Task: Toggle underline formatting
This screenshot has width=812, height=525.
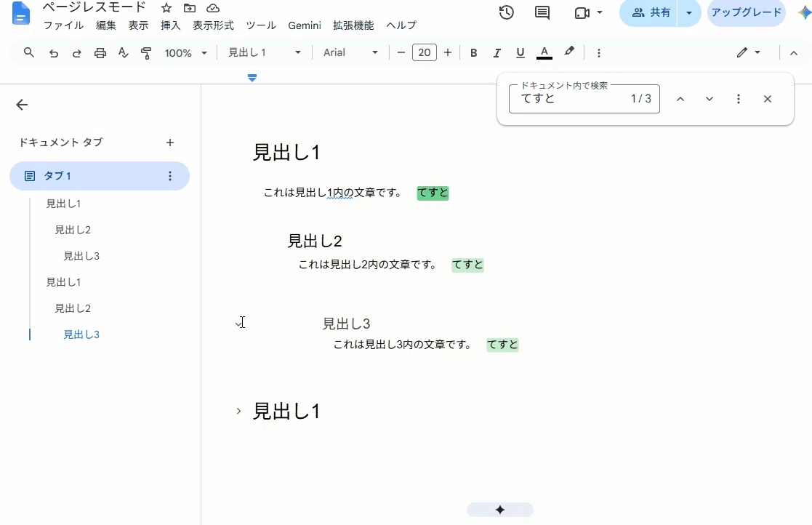Action: click(520, 53)
